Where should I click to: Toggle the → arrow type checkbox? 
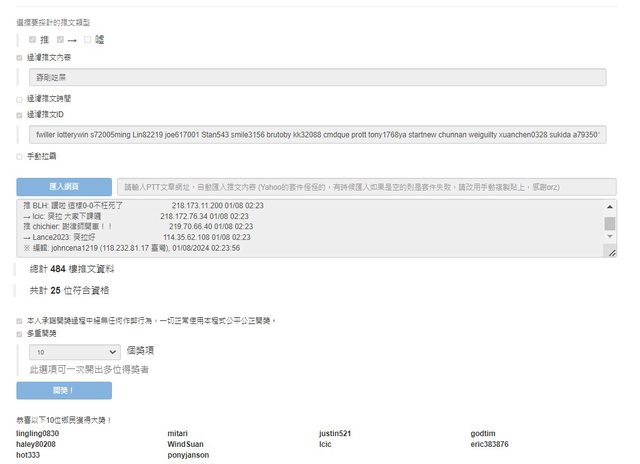pyautogui.click(x=60, y=40)
